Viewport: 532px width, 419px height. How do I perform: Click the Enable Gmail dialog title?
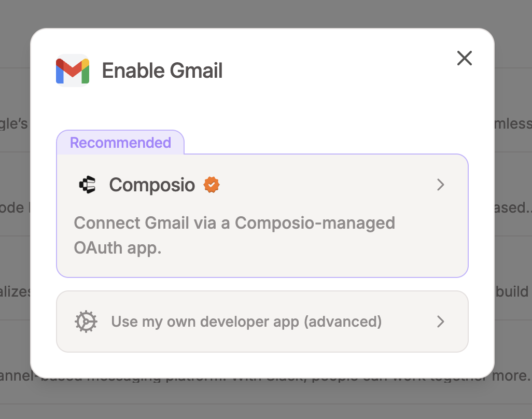coord(162,71)
